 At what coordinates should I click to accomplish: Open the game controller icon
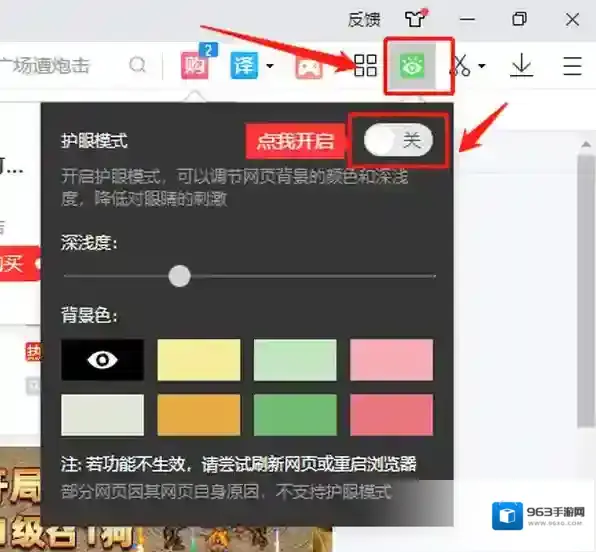[309, 68]
